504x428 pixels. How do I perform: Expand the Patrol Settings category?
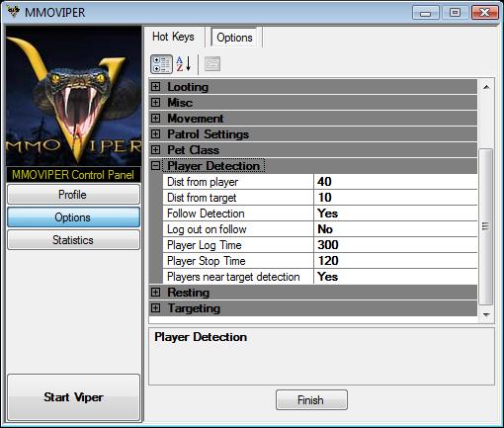click(x=155, y=134)
